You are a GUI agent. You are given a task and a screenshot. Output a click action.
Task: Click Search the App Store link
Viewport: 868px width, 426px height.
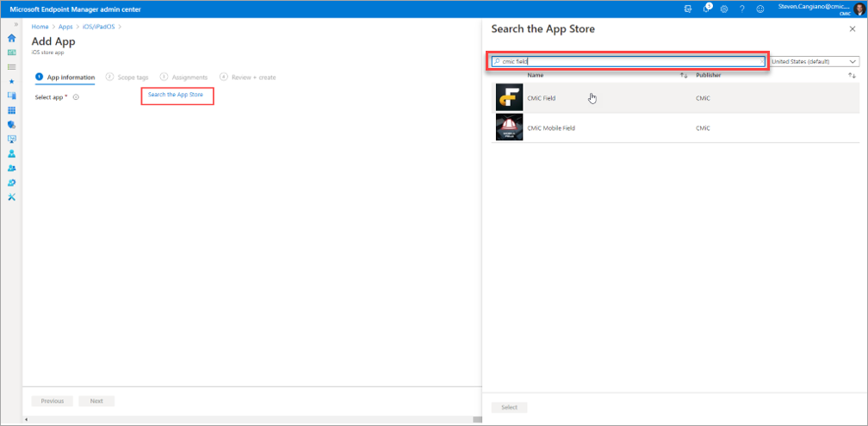click(x=176, y=95)
